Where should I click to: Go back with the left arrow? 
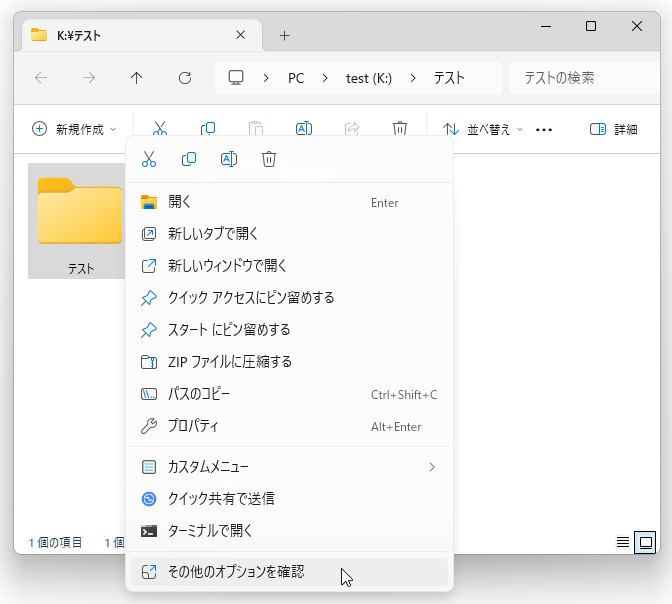pos(41,78)
